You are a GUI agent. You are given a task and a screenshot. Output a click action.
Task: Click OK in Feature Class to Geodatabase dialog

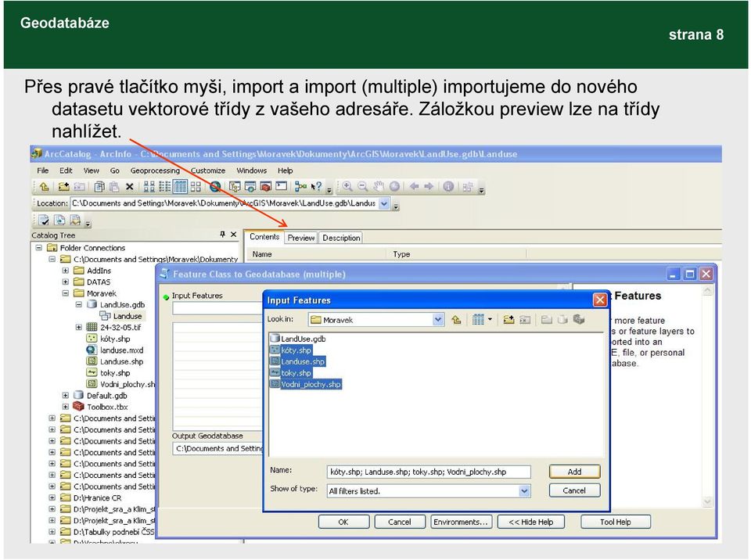pyautogui.click(x=343, y=522)
